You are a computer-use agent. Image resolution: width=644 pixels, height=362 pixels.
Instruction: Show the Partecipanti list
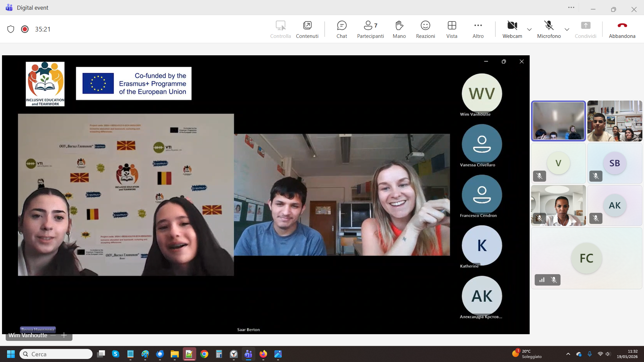tap(370, 29)
